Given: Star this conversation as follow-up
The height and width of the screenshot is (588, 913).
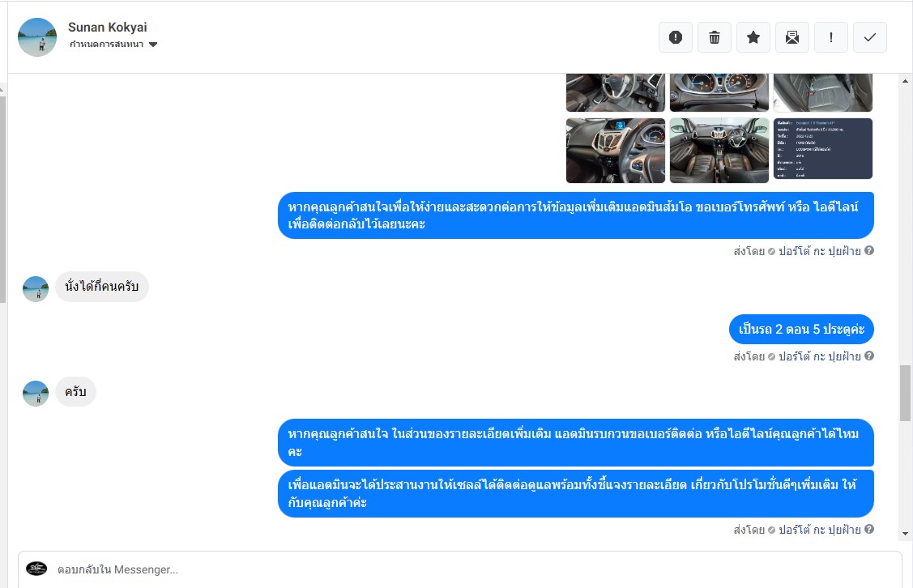Looking at the screenshot, I should click(x=753, y=37).
